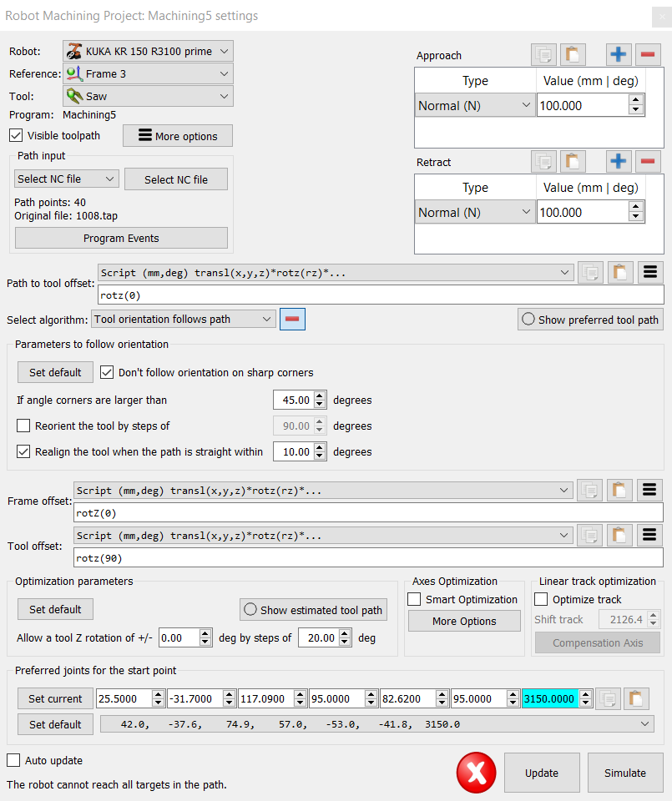Click the red X error icon
Screen dimensions: 672x801
click(x=476, y=773)
